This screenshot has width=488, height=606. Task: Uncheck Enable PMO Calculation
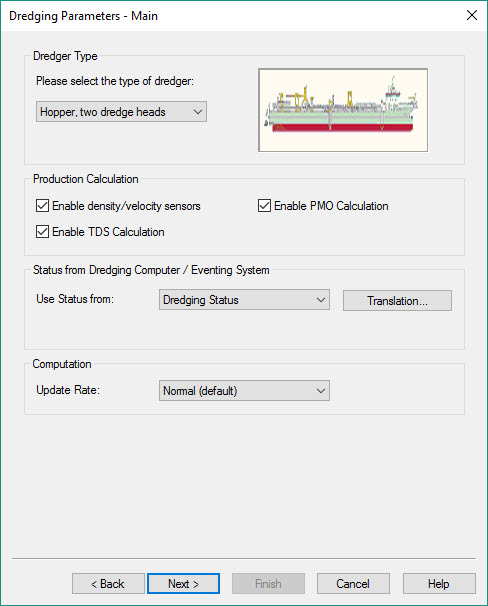tap(264, 206)
